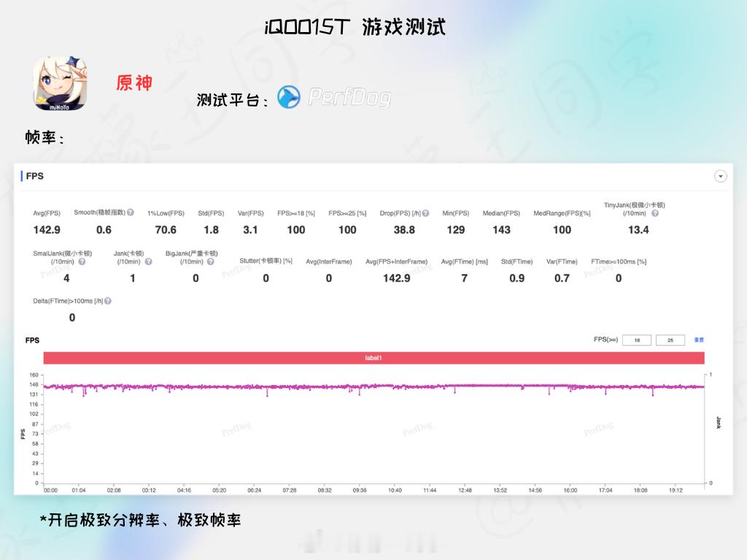747x560 pixels.
Task: Click the Median(FPS) column label
Action: coord(501,214)
